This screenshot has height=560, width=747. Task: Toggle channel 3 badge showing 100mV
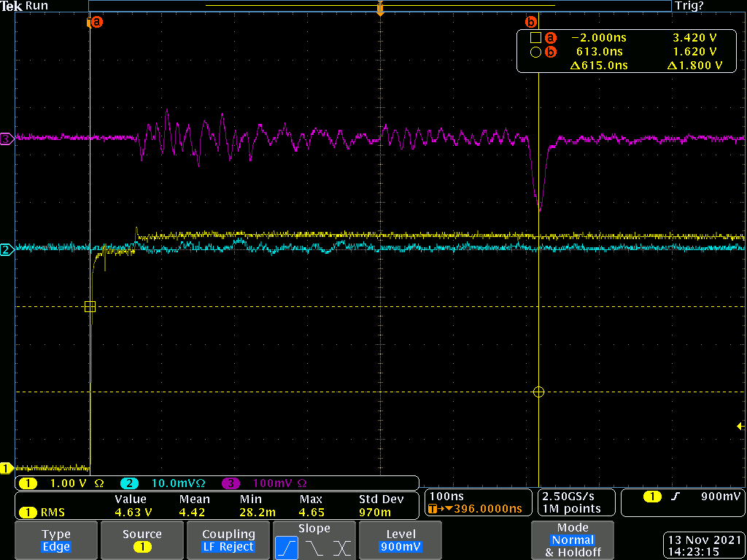click(265, 483)
